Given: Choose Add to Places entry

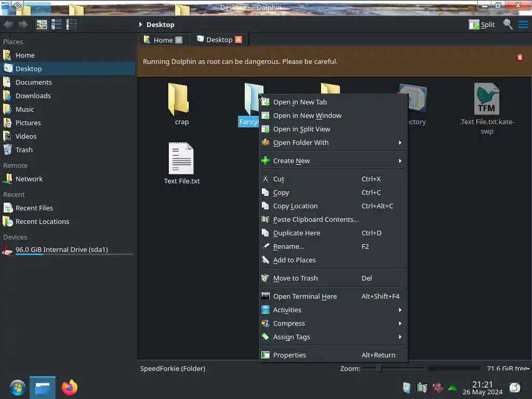Looking at the screenshot, I should pos(333,260).
